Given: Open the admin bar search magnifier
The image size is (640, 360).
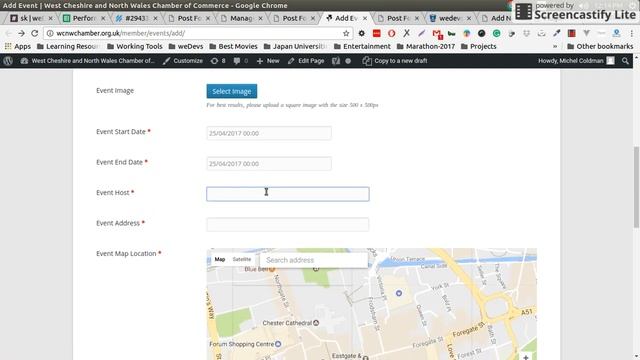Looking at the screenshot, I should (625, 61).
